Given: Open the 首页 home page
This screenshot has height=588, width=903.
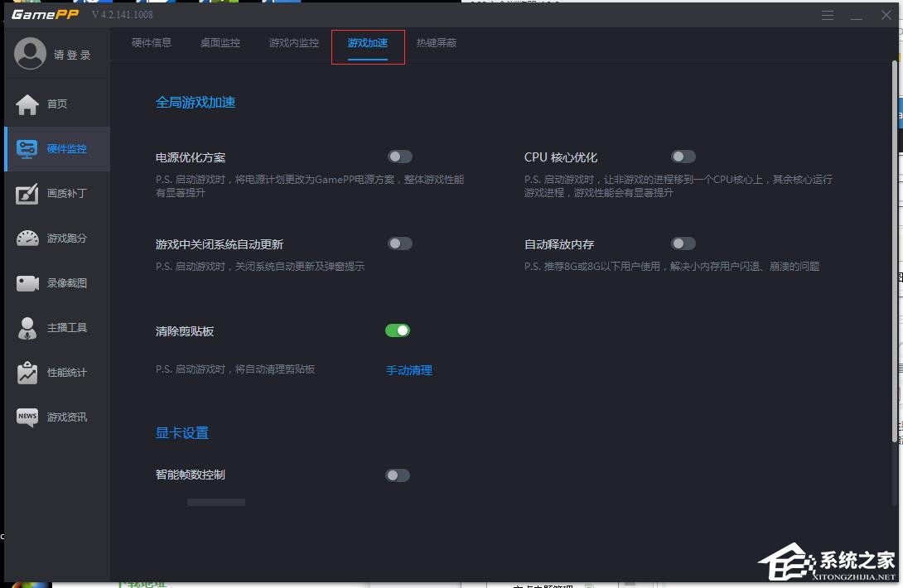Looking at the screenshot, I should (x=56, y=104).
